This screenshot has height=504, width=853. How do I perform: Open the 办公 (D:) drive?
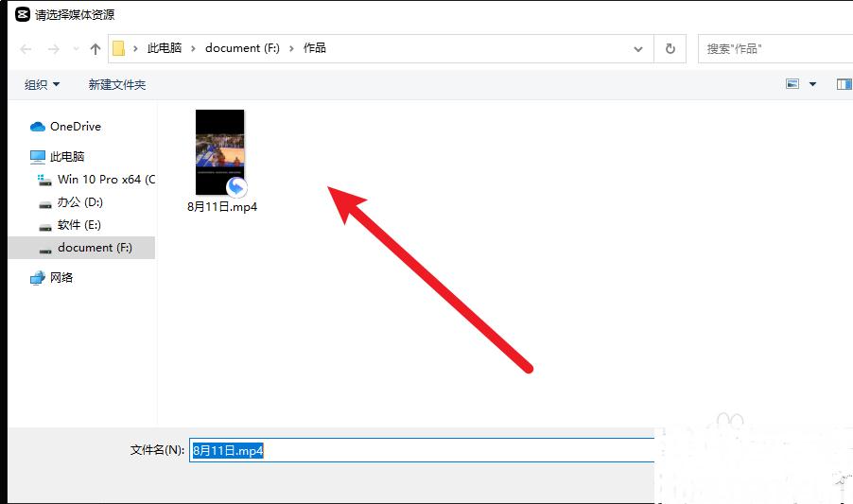79,202
